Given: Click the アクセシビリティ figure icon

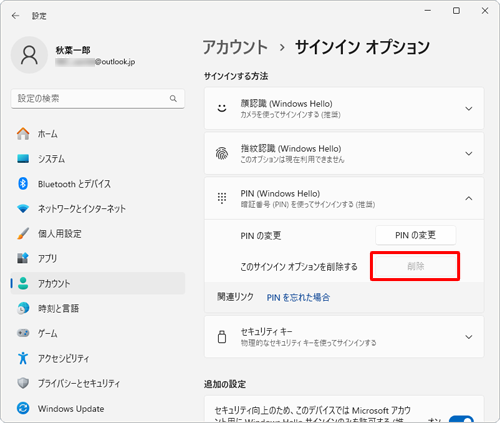Looking at the screenshot, I should click(x=23, y=358).
